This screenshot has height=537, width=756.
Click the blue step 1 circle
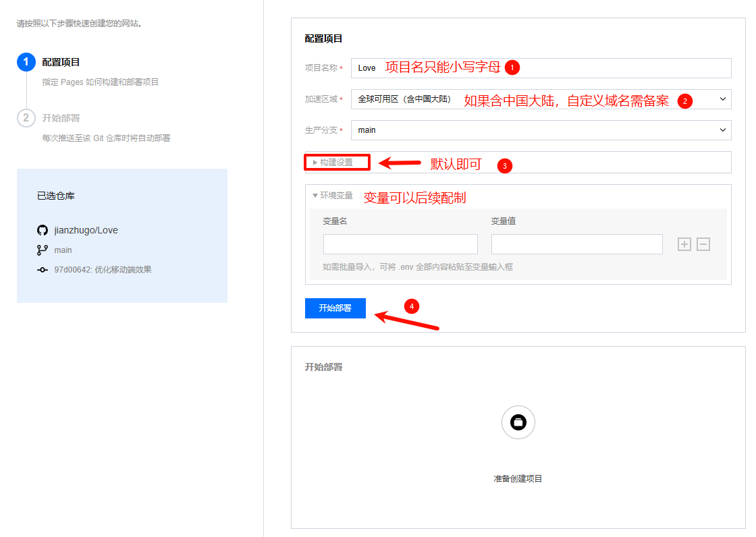pos(26,63)
